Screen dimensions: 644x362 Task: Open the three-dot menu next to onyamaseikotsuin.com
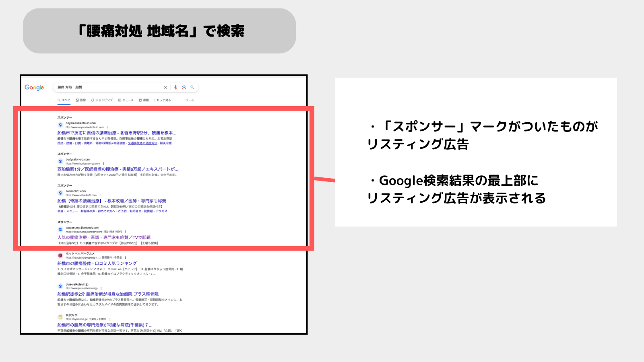coord(107,127)
